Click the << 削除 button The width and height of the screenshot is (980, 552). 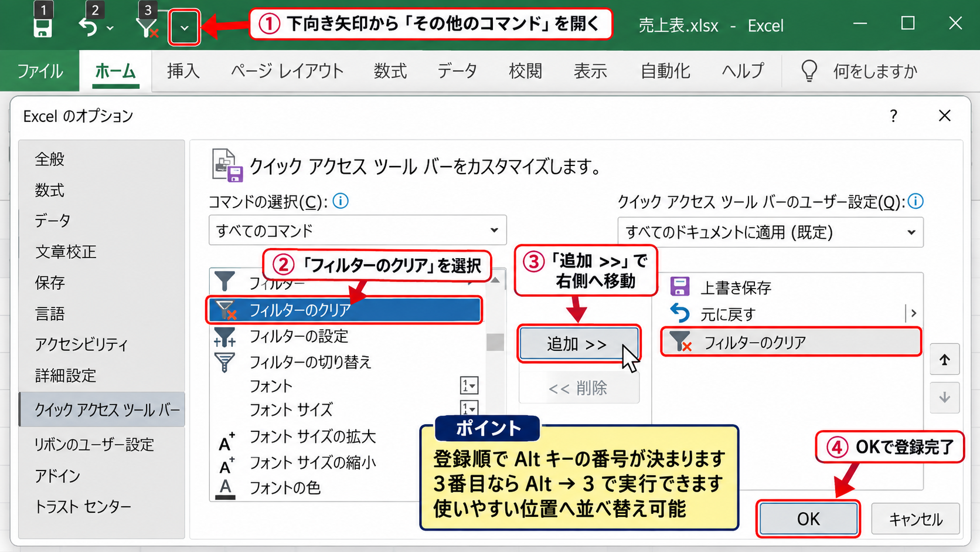point(579,388)
